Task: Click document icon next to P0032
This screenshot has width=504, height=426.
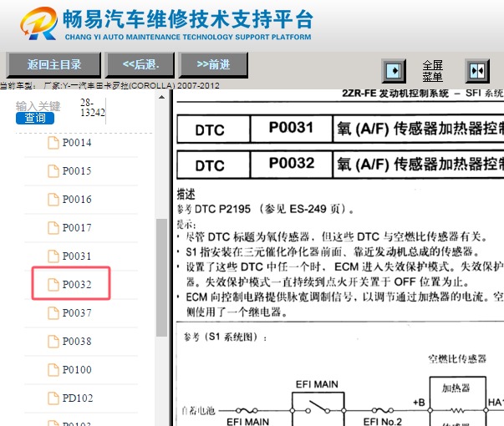Action: coord(53,284)
